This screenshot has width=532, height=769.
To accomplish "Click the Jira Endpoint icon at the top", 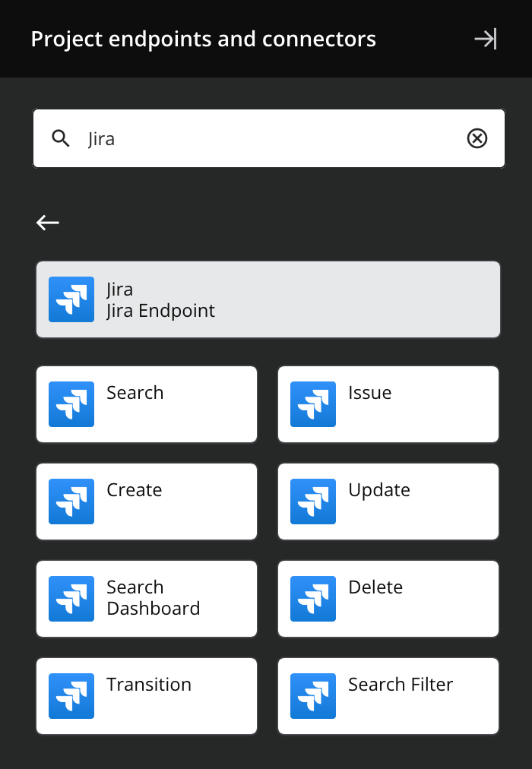I will point(71,299).
